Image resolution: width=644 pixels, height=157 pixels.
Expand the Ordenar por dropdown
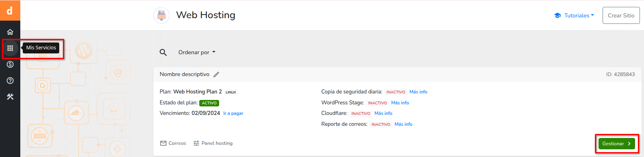click(197, 52)
